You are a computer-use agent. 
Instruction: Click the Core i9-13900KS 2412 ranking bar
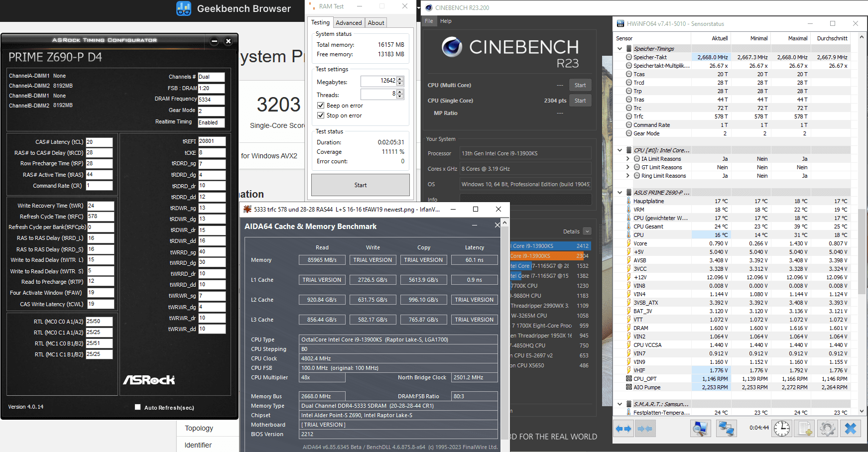(550, 246)
